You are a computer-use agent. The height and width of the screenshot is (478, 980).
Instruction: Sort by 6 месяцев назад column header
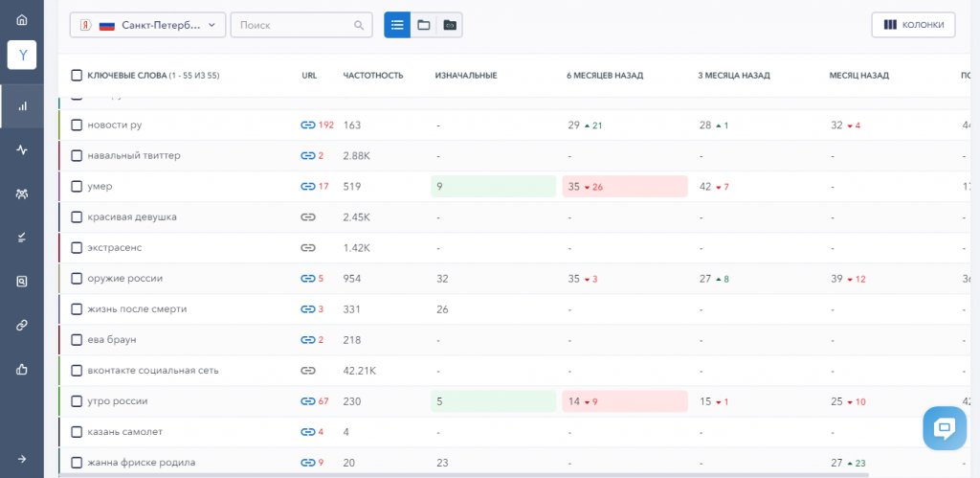coord(604,76)
